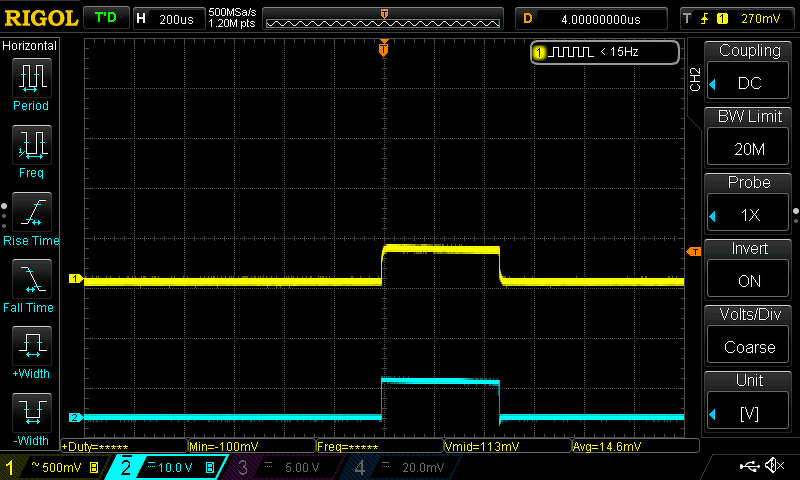This screenshot has width=800, height=480.
Task: Click the Avg=14.6mV measurement readout
Action: (x=636, y=446)
